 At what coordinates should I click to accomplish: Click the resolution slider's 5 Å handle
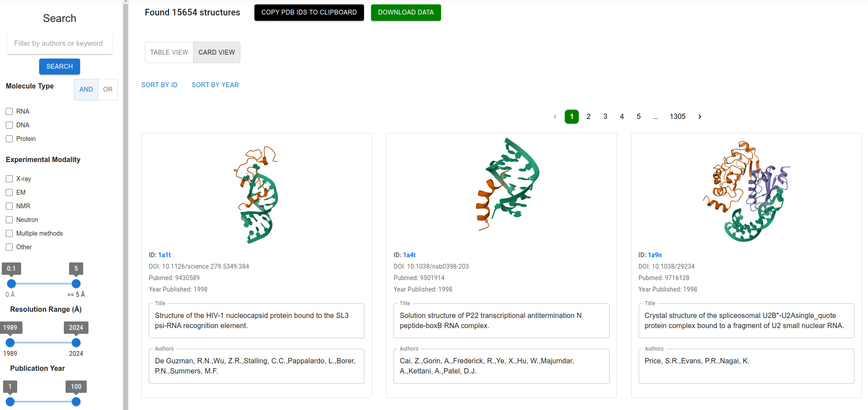coord(76,284)
